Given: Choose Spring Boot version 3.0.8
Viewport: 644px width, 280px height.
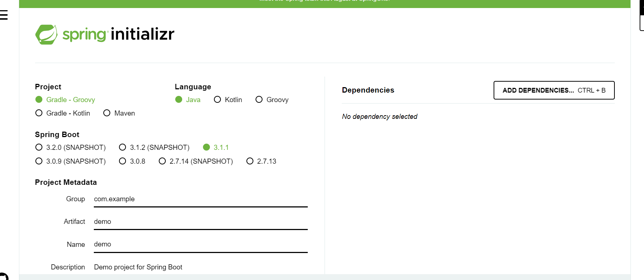Looking at the screenshot, I should tap(132, 161).
